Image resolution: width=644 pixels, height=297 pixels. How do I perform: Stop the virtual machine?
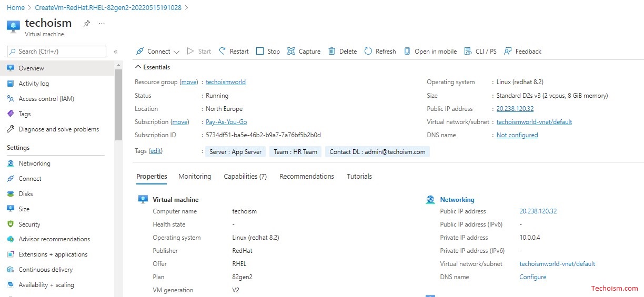[268, 52]
